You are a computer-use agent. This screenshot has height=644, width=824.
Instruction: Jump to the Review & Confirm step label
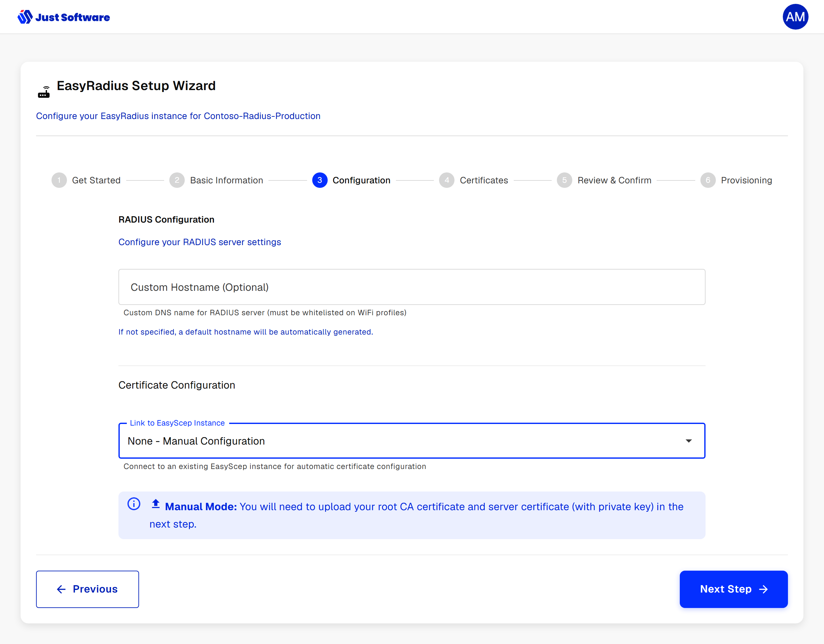click(614, 180)
